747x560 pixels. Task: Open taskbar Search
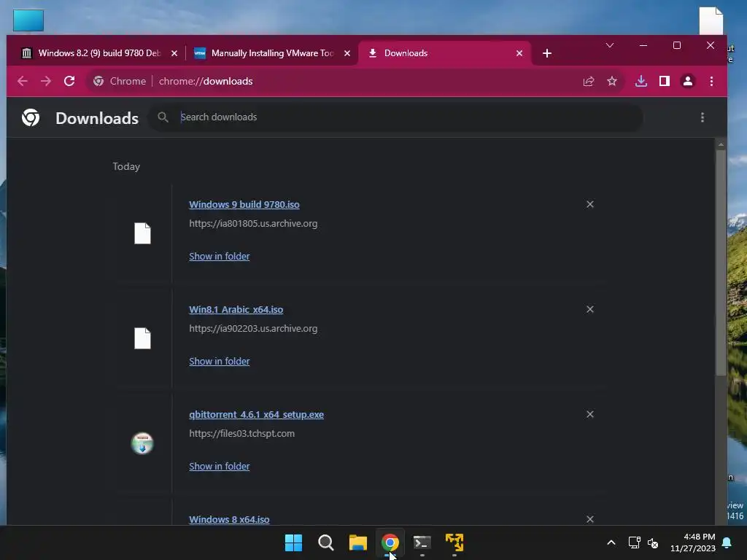(326, 542)
